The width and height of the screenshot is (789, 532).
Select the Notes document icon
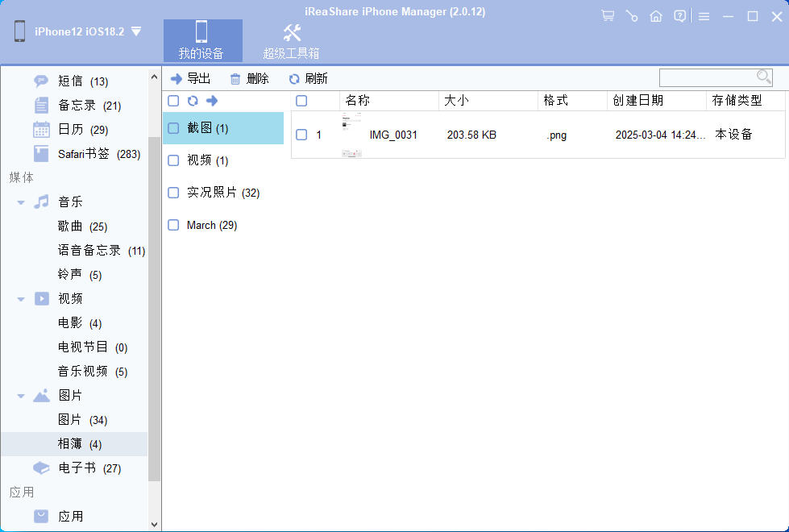pos(41,106)
